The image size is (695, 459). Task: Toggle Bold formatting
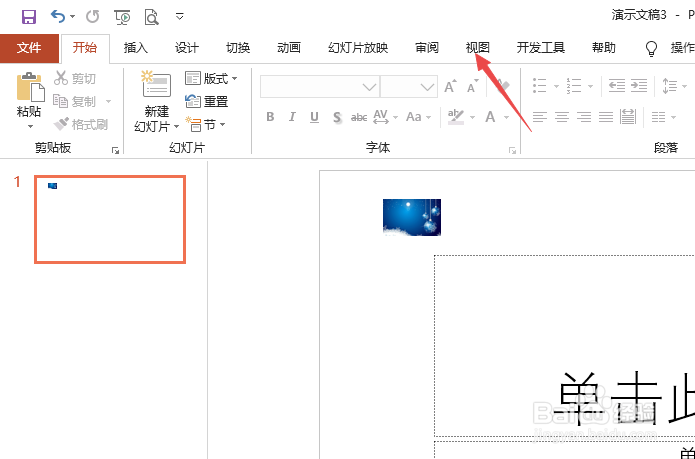click(x=270, y=117)
